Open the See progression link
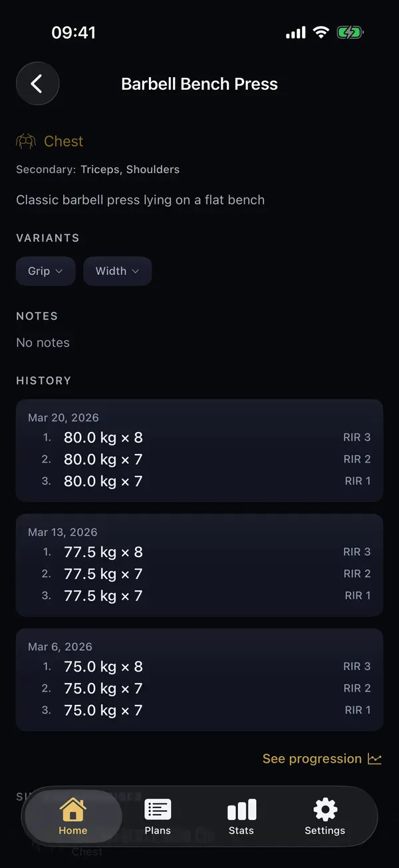This screenshot has height=868, width=399. point(313,758)
